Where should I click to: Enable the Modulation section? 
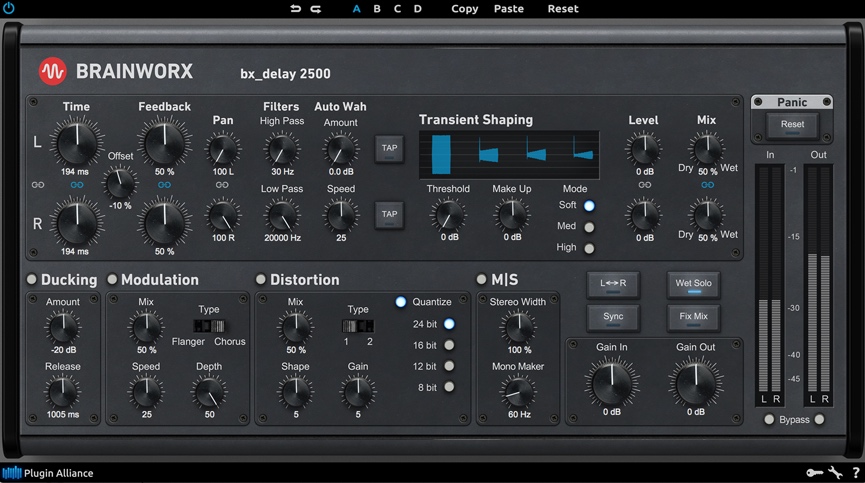pyautogui.click(x=112, y=279)
